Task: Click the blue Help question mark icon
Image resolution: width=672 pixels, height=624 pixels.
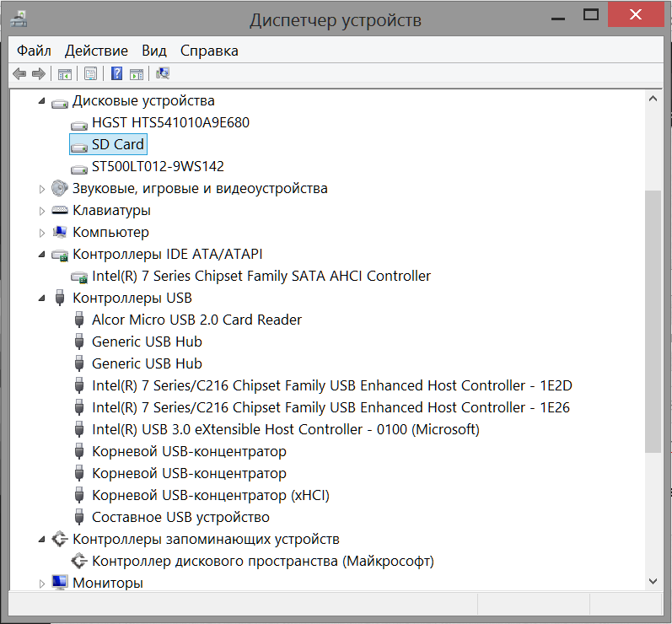Action: click(x=116, y=74)
